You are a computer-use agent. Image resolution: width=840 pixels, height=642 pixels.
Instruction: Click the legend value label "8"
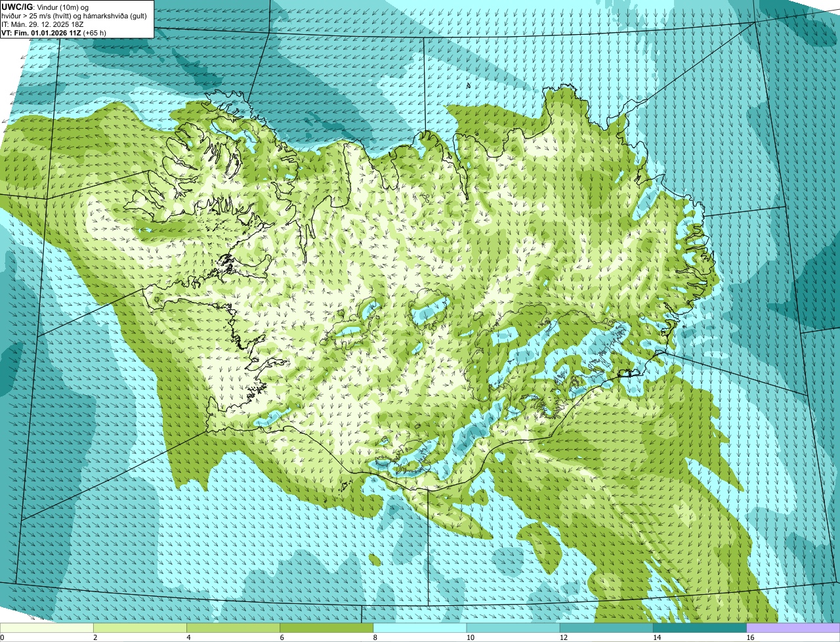click(376, 637)
